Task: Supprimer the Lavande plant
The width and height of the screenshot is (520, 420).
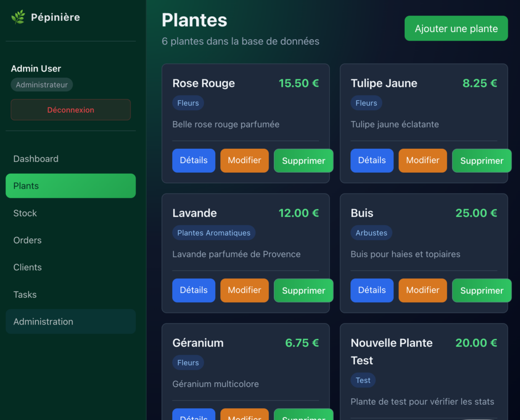Action: pyautogui.click(x=304, y=290)
